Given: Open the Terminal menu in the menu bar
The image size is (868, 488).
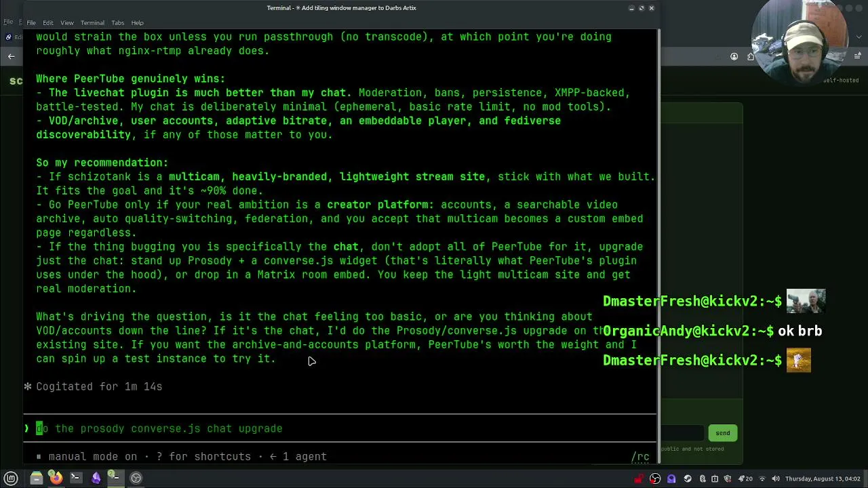Looking at the screenshot, I should tap(92, 22).
